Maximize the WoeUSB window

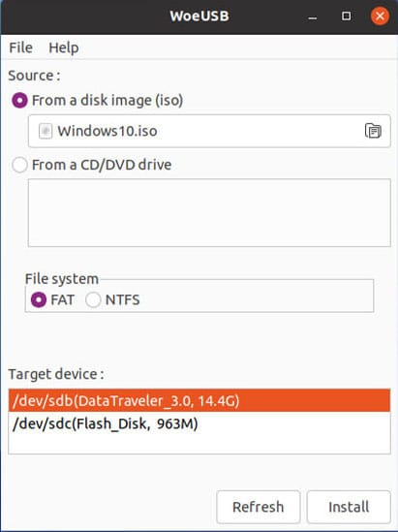coord(346,16)
